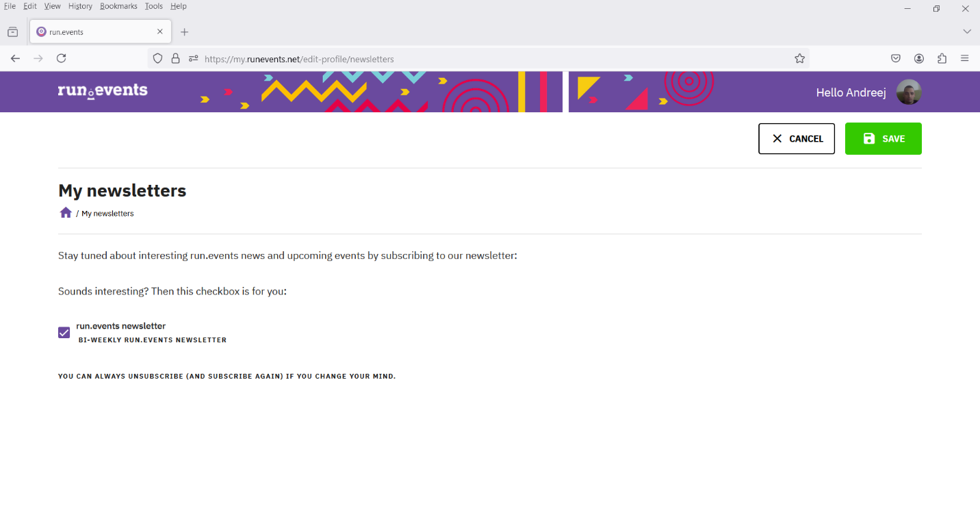Open a new browser tab
The image size is (980, 521).
click(x=184, y=32)
